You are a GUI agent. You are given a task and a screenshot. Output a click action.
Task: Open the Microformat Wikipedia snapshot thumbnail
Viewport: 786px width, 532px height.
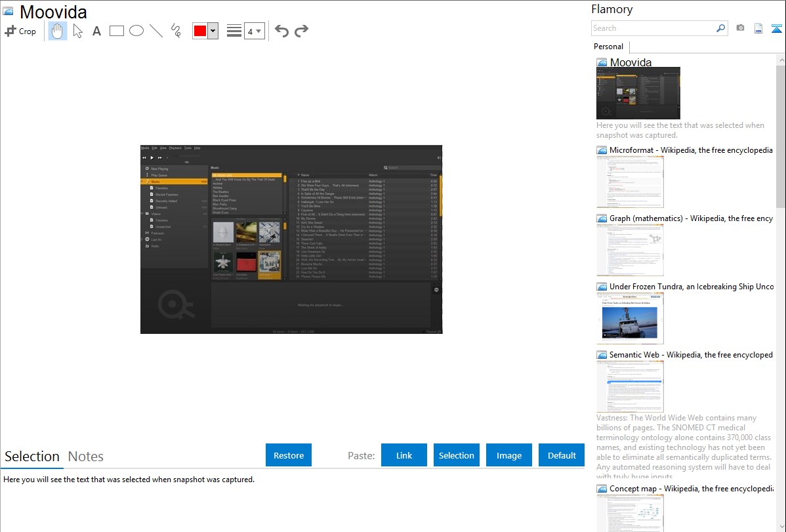(x=630, y=182)
